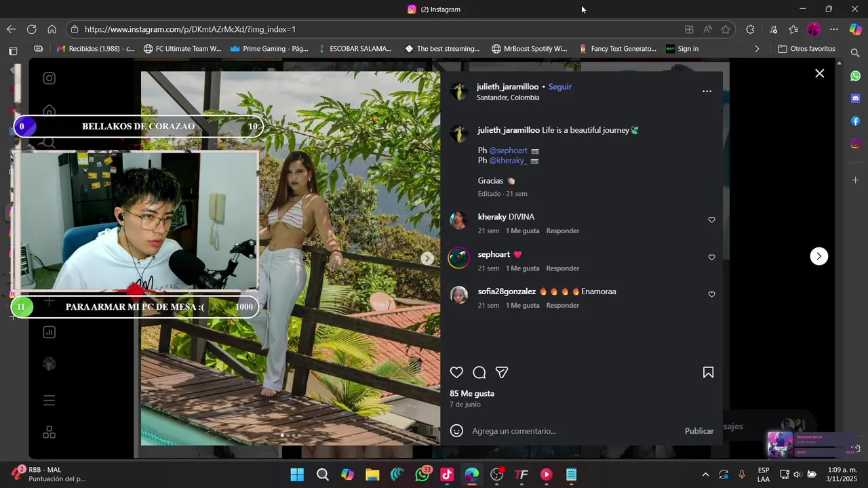This screenshot has width=868, height=488.
Task: Show next image in carousel
Action: (427, 258)
